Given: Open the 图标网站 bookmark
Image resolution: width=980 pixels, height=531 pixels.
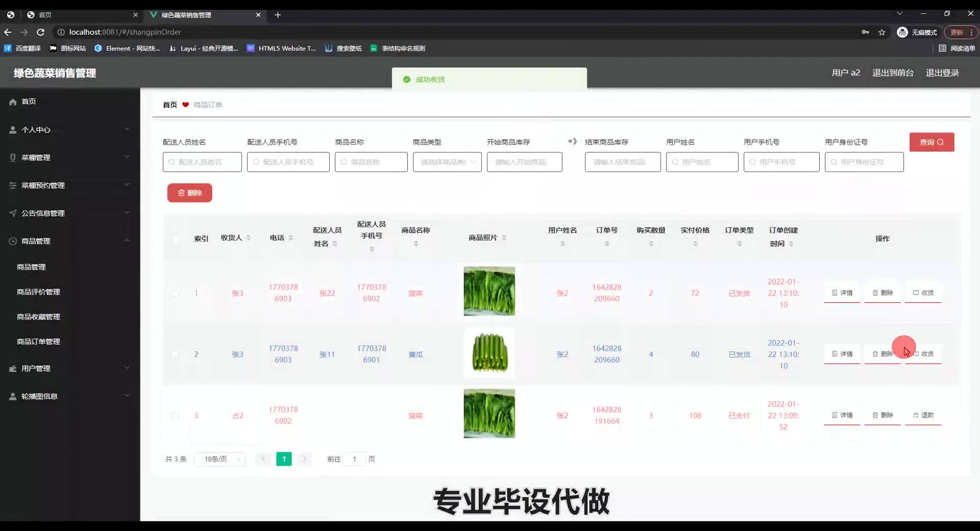Looking at the screenshot, I should (x=68, y=49).
